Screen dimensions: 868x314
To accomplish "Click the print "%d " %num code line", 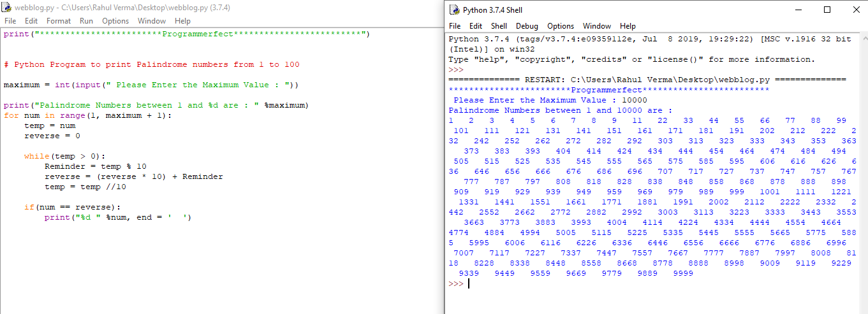I will (119, 217).
